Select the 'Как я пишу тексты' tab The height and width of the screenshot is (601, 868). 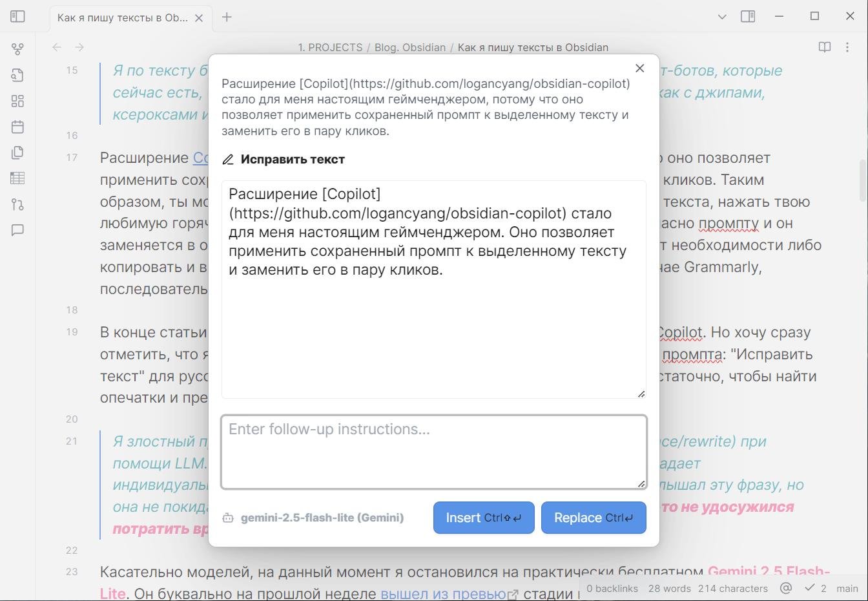point(123,17)
